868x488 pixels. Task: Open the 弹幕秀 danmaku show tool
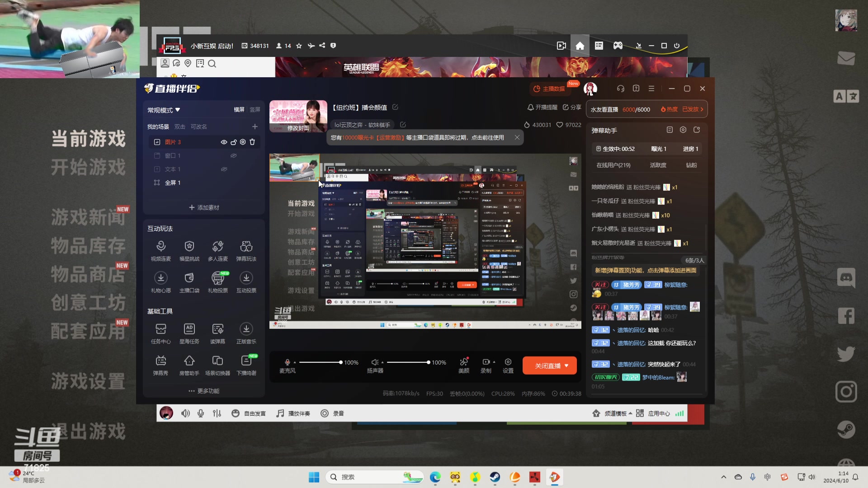coord(161,365)
